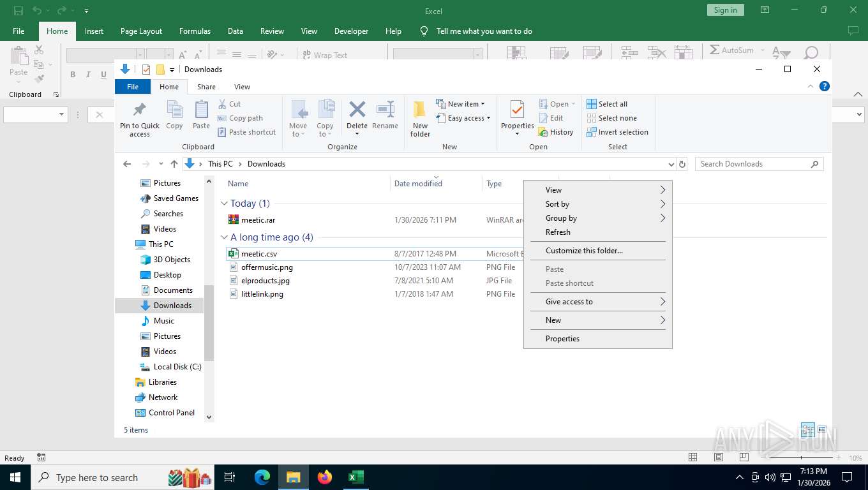Open Microsoft Edge from the taskbar
This screenshot has height=490, width=868.
(x=262, y=477)
